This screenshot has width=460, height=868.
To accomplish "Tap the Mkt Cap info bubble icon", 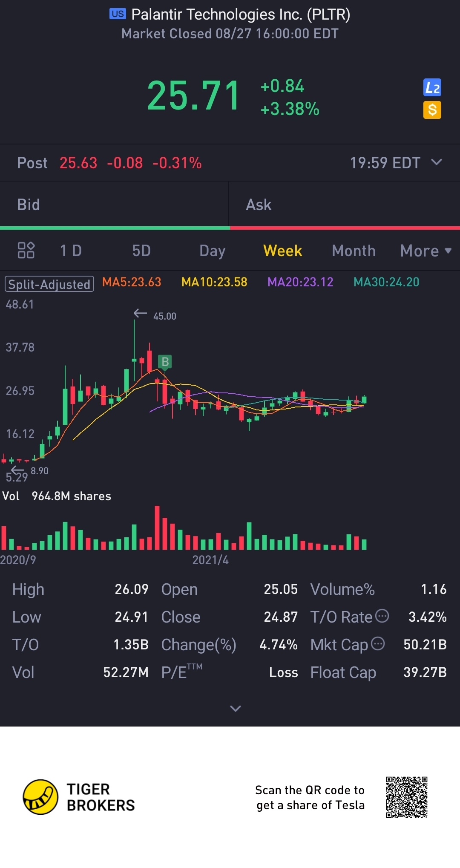I will pyautogui.click(x=378, y=643).
